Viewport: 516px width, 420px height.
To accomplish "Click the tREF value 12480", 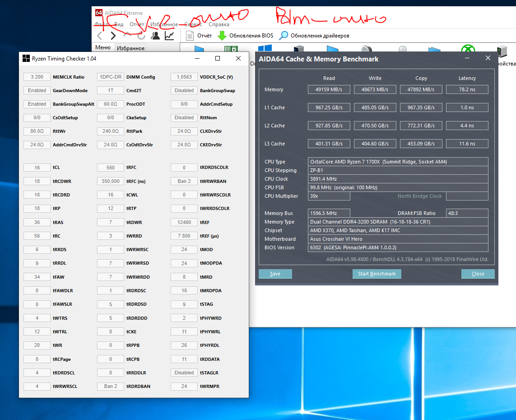I will click(x=184, y=222).
